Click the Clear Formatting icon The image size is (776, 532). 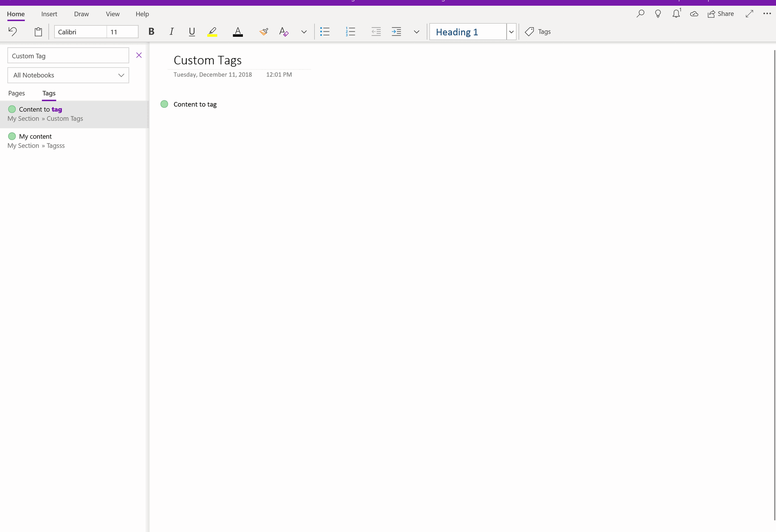click(284, 32)
